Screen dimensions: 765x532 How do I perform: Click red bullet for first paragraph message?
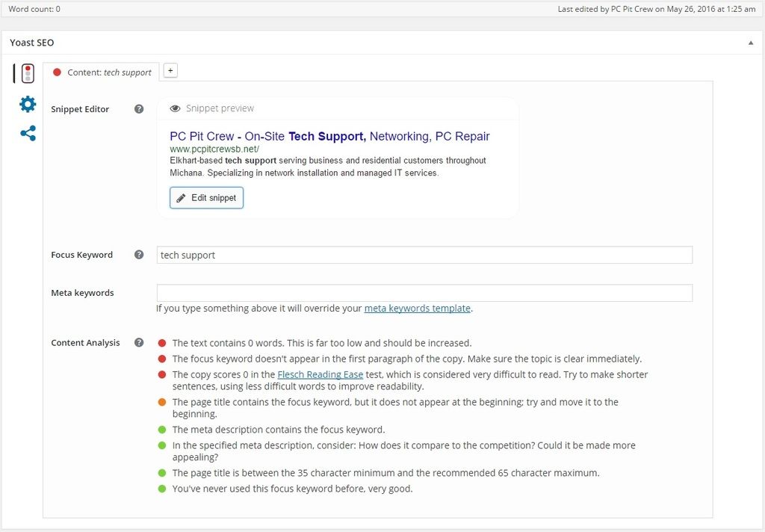point(162,359)
